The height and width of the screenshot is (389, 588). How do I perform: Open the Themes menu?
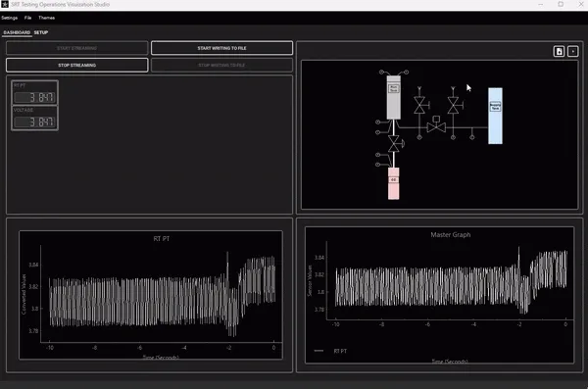pos(46,18)
